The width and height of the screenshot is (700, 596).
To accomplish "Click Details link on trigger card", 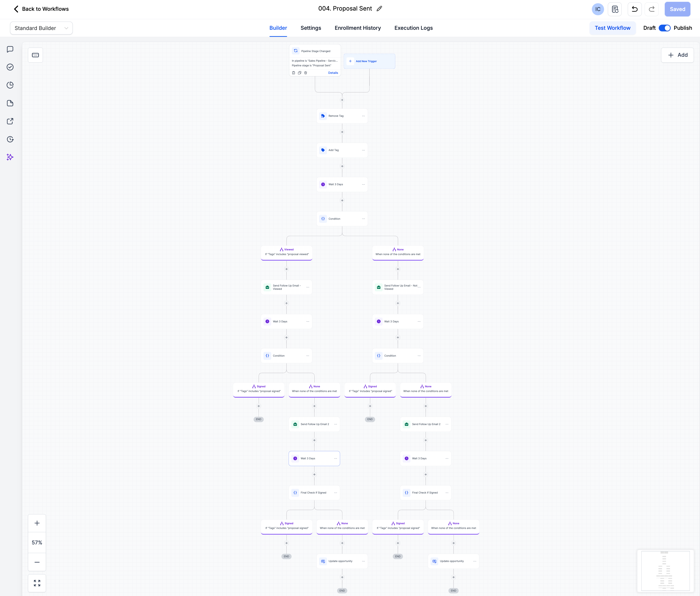I will (x=333, y=73).
